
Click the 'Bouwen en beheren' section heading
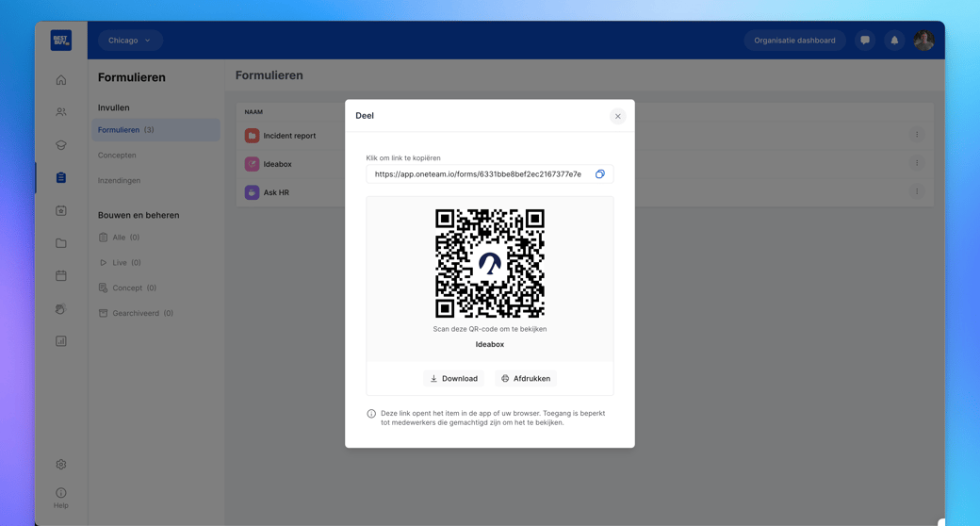click(139, 215)
